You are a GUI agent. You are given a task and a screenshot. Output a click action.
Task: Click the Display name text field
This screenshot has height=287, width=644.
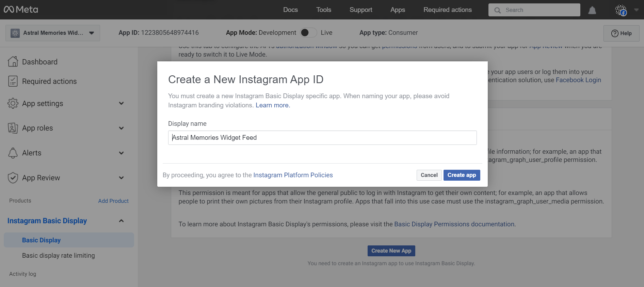point(322,138)
